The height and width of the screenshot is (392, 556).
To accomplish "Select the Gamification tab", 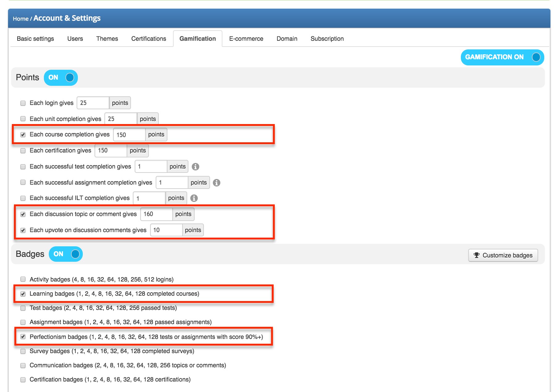I will click(198, 39).
